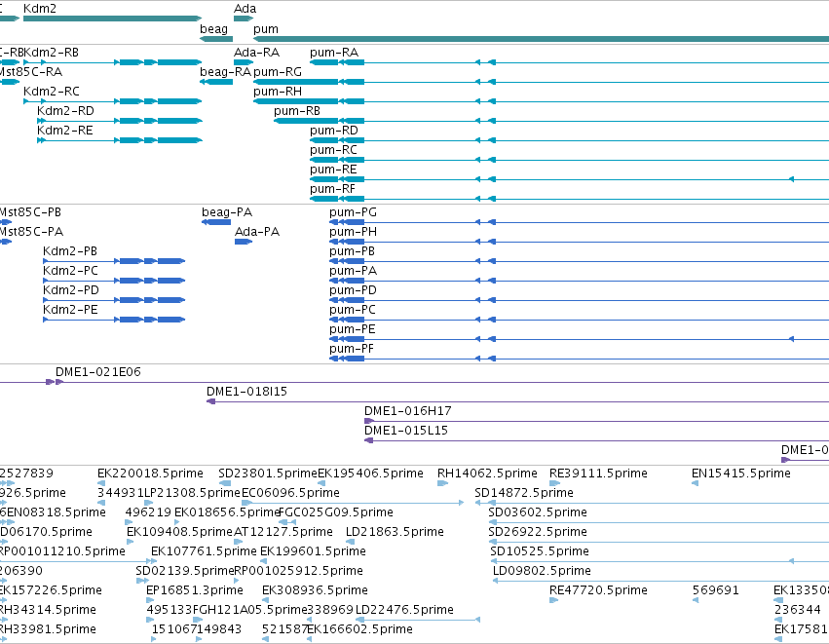Open the SD26922.5prime EST

pyautogui.click(x=538, y=532)
